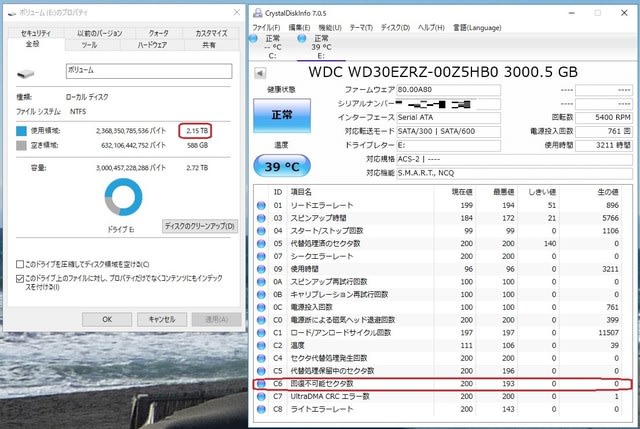Click the OK button in properties dialog
This screenshot has width=640, height=429.
(x=107, y=319)
